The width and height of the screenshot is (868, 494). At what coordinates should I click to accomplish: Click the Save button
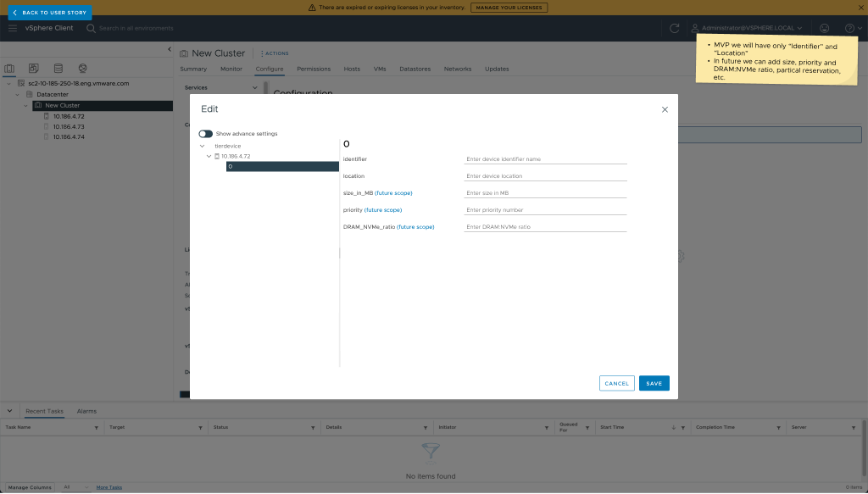(x=654, y=384)
